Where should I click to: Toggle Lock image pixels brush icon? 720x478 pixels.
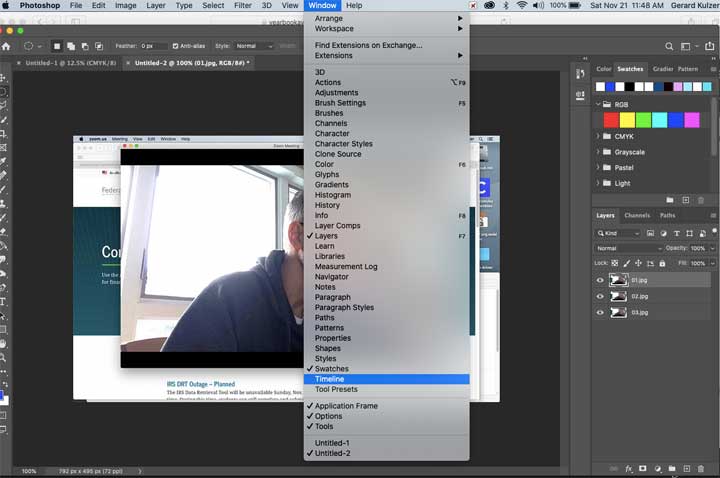pyautogui.click(x=627, y=263)
